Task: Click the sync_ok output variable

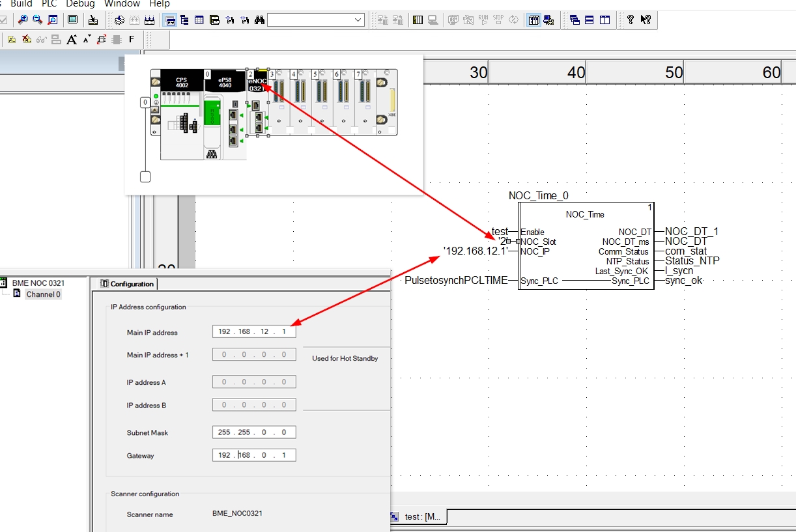Action: [x=683, y=281]
